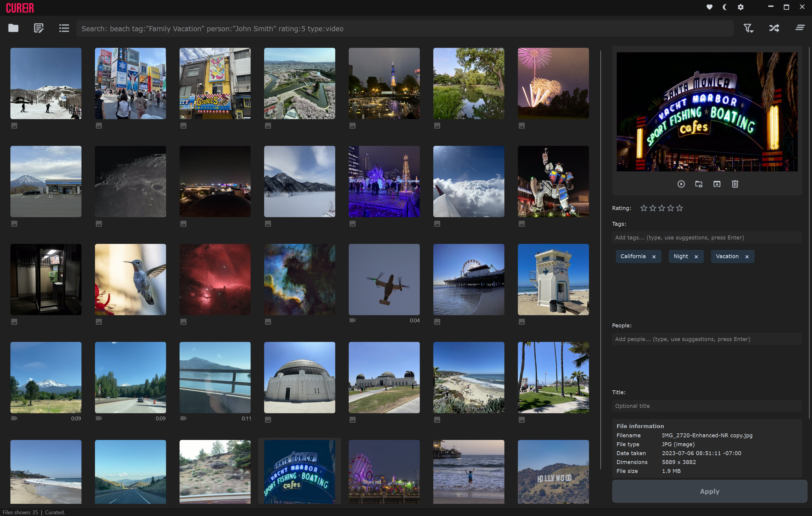812x516 pixels.
Task: Reveal the selected image in its folder
Action: (698, 184)
